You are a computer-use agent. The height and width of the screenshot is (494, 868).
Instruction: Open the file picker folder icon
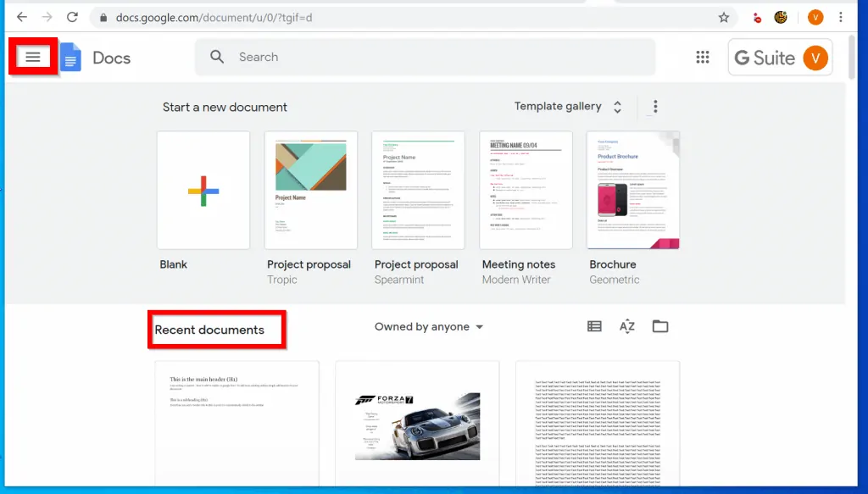(x=660, y=325)
